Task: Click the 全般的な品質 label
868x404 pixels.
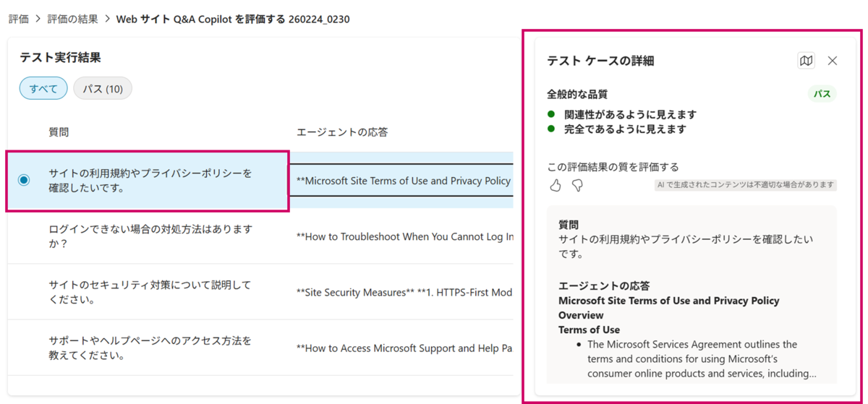Action: [577, 94]
